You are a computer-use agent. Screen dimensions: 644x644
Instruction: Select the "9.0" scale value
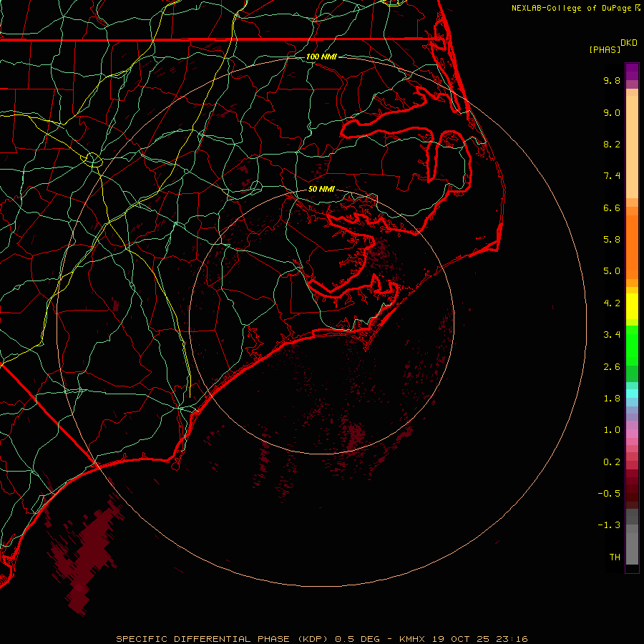coord(612,112)
